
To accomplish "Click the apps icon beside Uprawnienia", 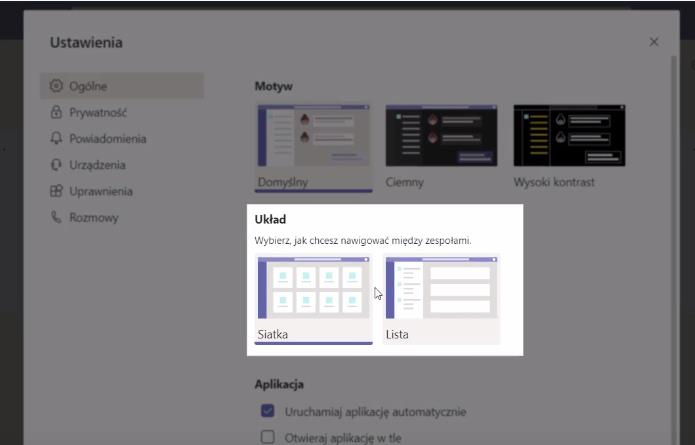I will tap(56, 191).
